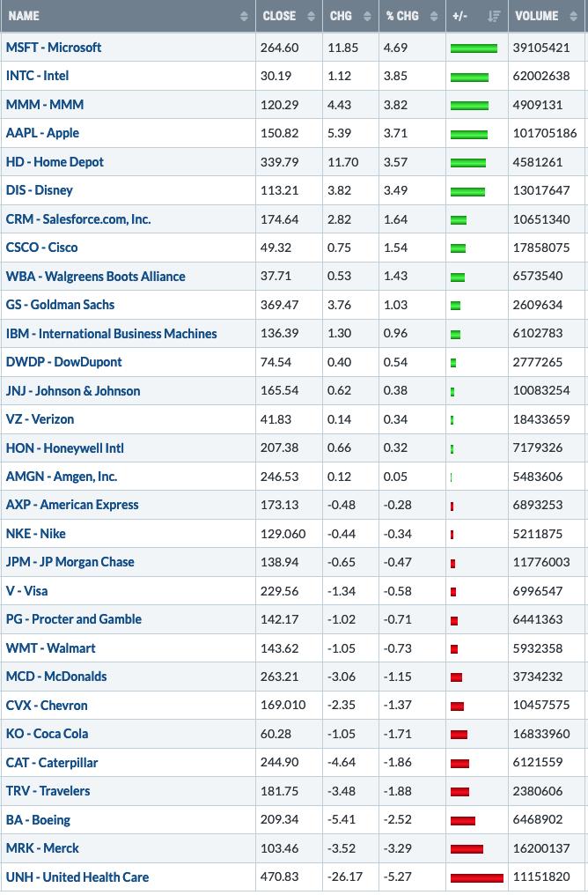Open the CAT - Caterpillar link
The image size is (588, 895).
click(52, 763)
